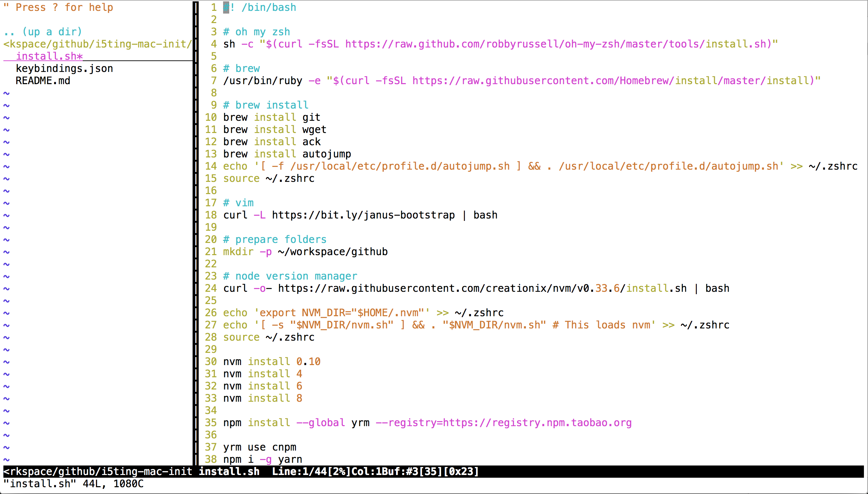868x494 pixels.
Task: Click line 24 nvm install curl command
Action: click(x=476, y=288)
